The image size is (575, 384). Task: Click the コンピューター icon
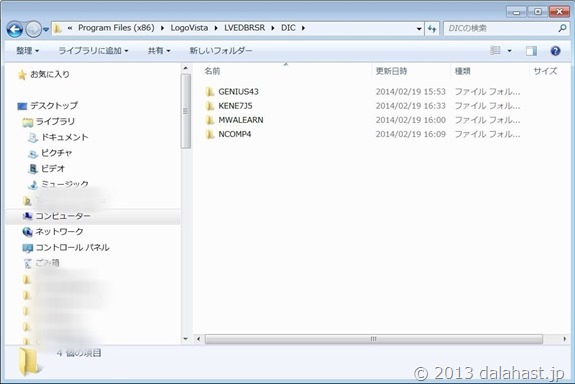pos(27,216)
